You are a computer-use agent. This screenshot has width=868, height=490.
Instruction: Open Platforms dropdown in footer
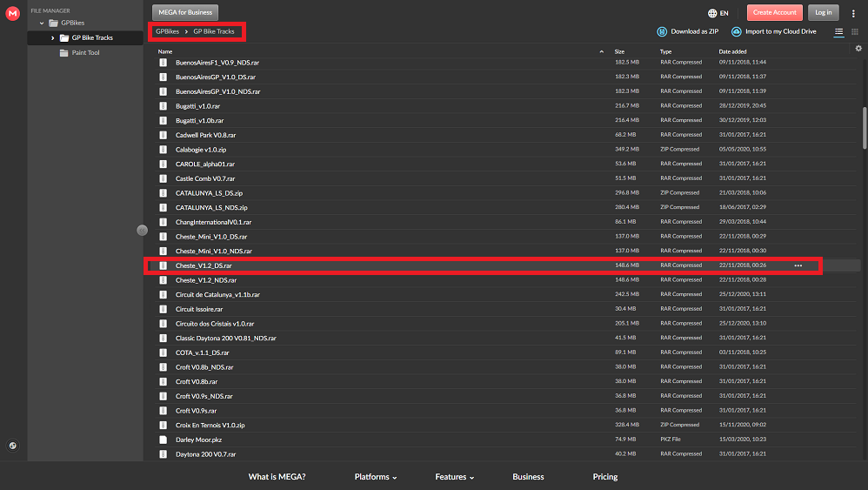376,477
